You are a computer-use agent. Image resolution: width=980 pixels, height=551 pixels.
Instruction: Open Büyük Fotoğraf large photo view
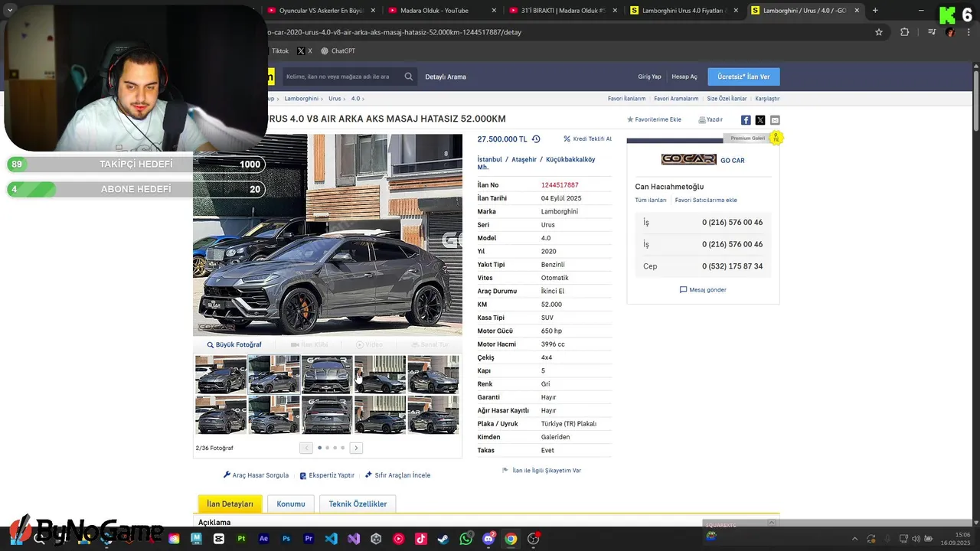pyautogui.click(x=234, y=345)
